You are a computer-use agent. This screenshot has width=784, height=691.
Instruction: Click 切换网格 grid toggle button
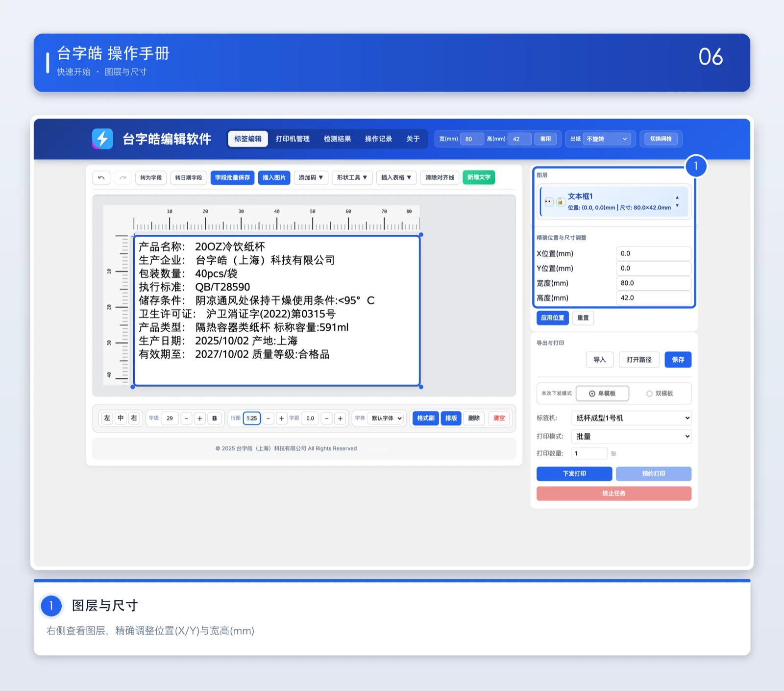click(x=661, y=139)
